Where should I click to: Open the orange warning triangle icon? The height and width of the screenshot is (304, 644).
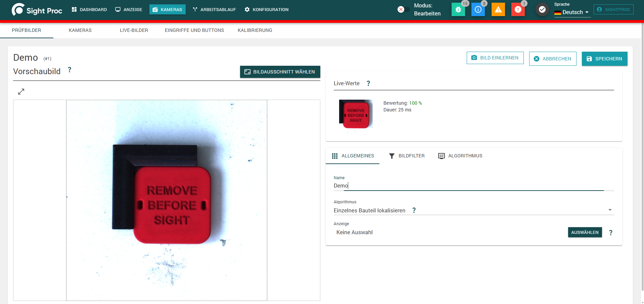[x=498, y=9]
